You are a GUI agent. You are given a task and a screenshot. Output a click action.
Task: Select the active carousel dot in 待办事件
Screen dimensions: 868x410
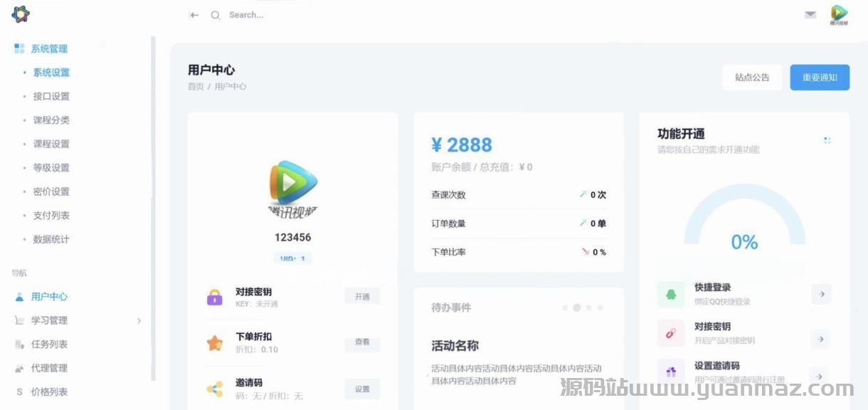pos(577,308)
